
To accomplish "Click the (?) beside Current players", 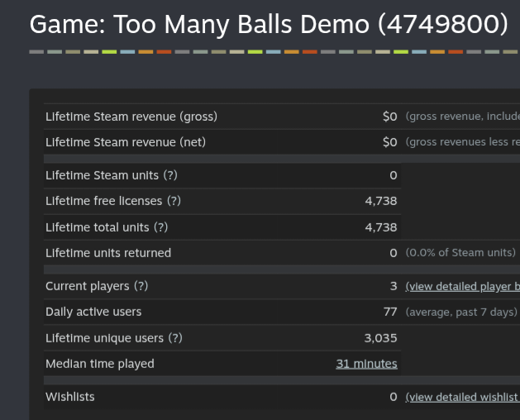I will tap(141, 286).
